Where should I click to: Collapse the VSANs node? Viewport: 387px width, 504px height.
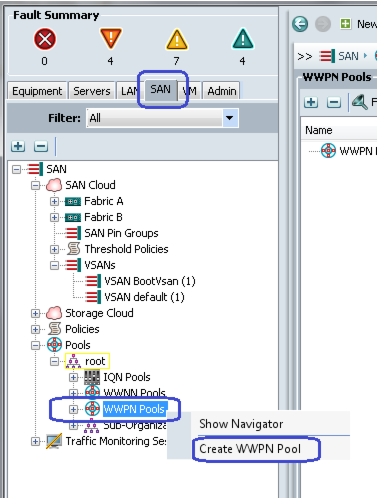coord(54,265)
